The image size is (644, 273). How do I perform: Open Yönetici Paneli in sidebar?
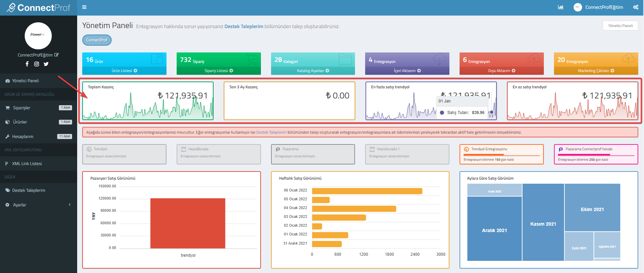point(39,81)
